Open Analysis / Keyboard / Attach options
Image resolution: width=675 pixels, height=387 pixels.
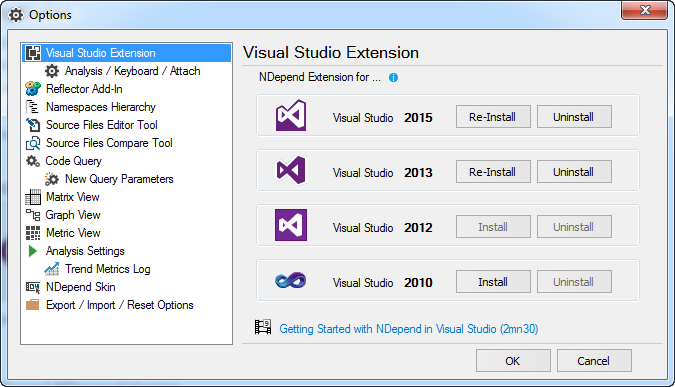click(x=133, y=71)
